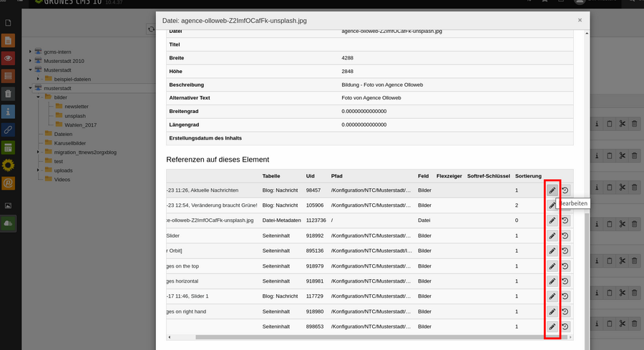The image size is (644, 350).
Task: Open the blue link checker module icon
Action: 8,130
